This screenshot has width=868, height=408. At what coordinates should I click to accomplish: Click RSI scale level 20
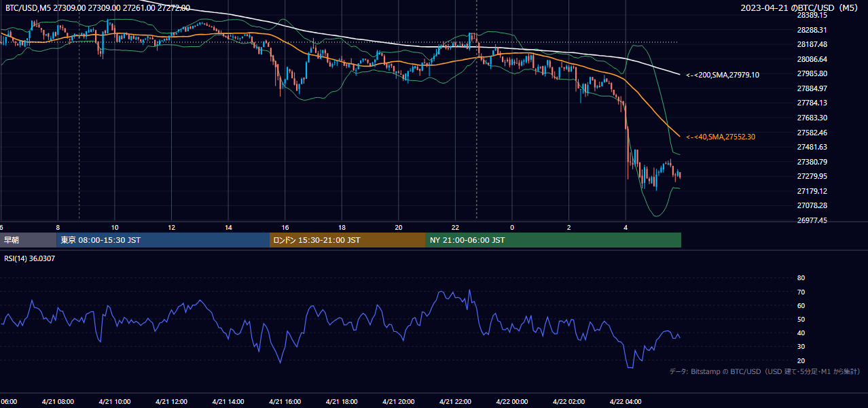[801, 360]
